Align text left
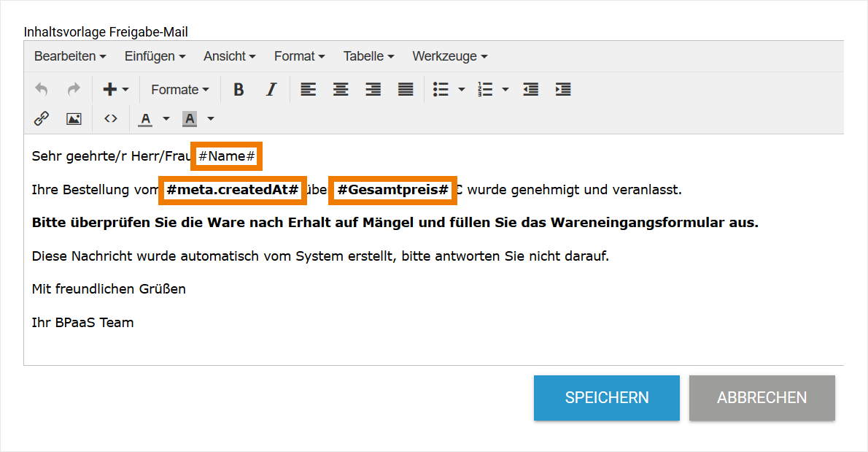 [308, 89]
